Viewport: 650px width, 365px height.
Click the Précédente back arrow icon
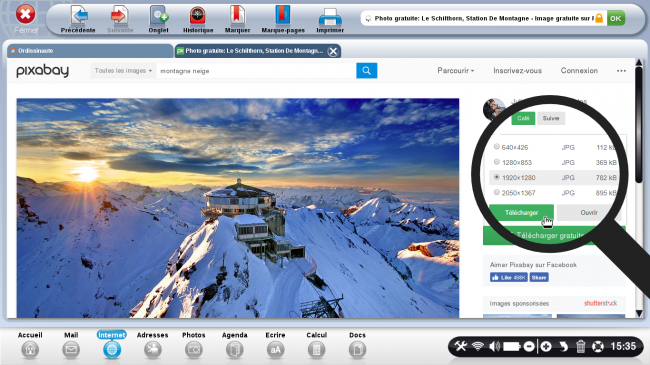point(79,16)
